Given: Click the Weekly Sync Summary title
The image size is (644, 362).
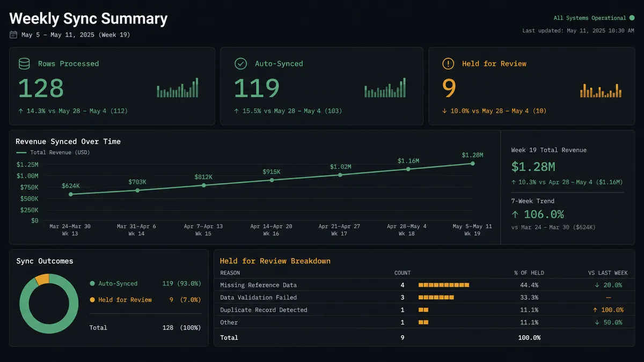Looking at the screenshot, I should [x=89, y=19].
